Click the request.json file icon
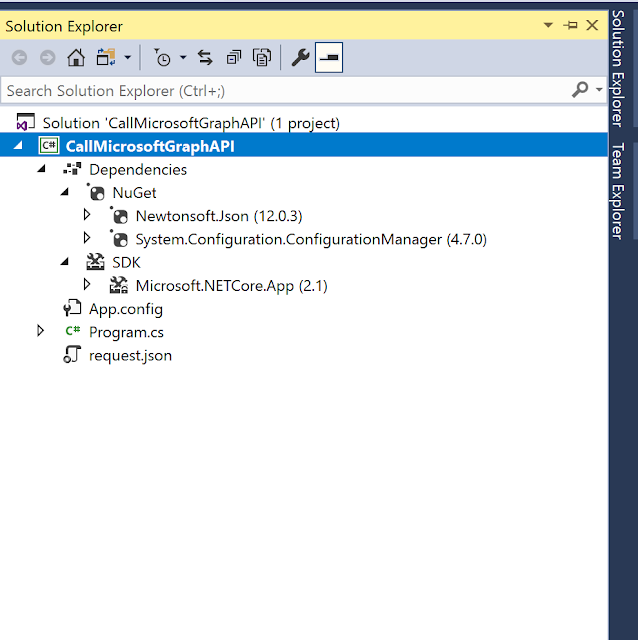Screen dimensions: 638x640 [x=72, y=354]
